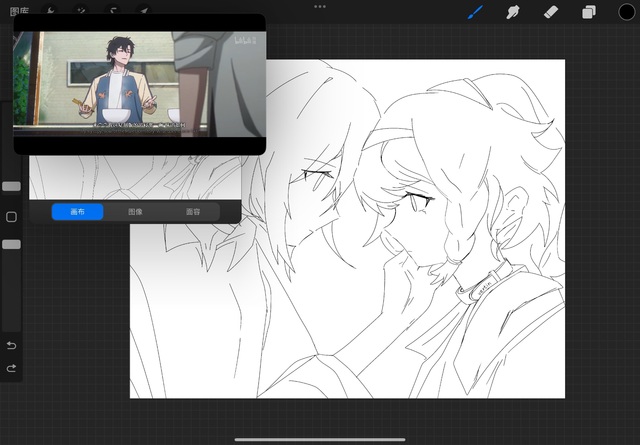This screenshot has width=640, height=445.
Task: Tap the three-dot multitasking indicator
Action: pyautogui.click(x=320, y=7)
